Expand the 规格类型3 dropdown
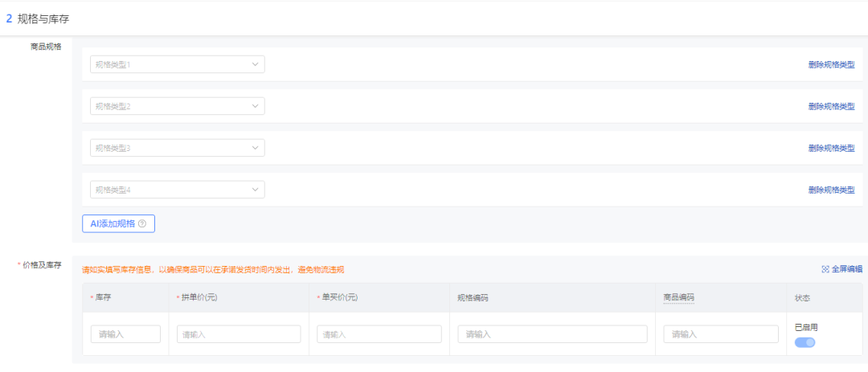 tap(177, 148)
